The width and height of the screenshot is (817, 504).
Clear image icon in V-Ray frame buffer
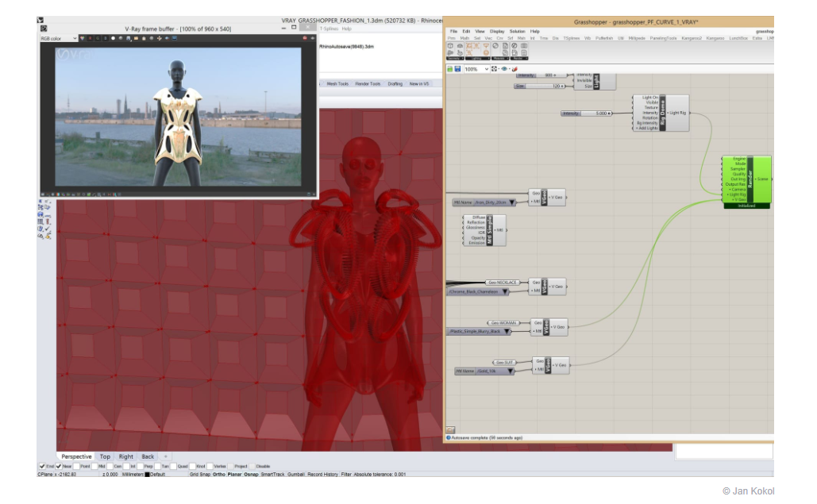pos(144,38)
